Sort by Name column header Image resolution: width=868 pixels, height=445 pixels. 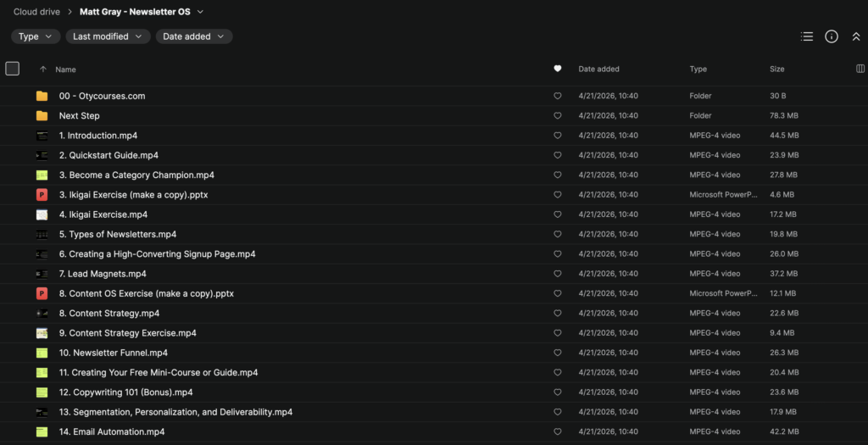point(65,70)
